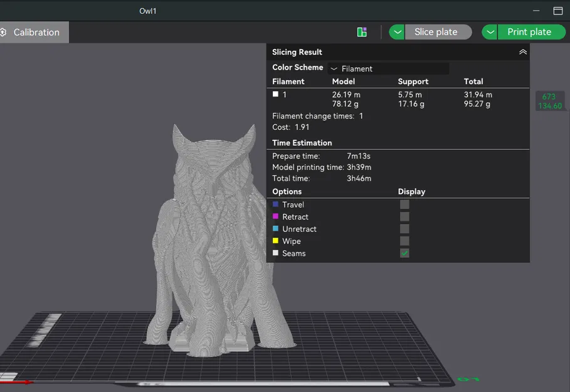
Task: Click the Wipe yellow legend icon
Action: pos(275,241)
